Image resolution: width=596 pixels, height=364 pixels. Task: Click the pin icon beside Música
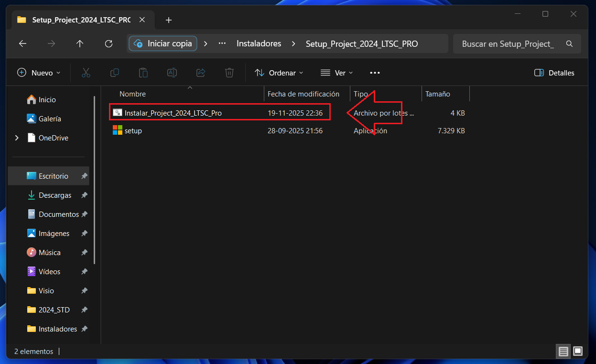pyautogui.click(x=84, y=253)
